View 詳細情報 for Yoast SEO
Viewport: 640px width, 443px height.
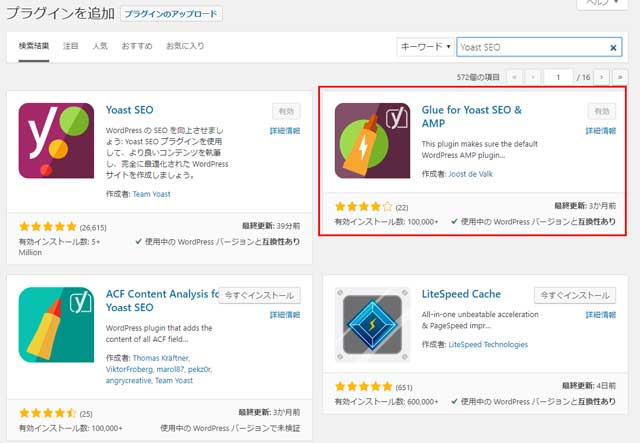point(285,131)
